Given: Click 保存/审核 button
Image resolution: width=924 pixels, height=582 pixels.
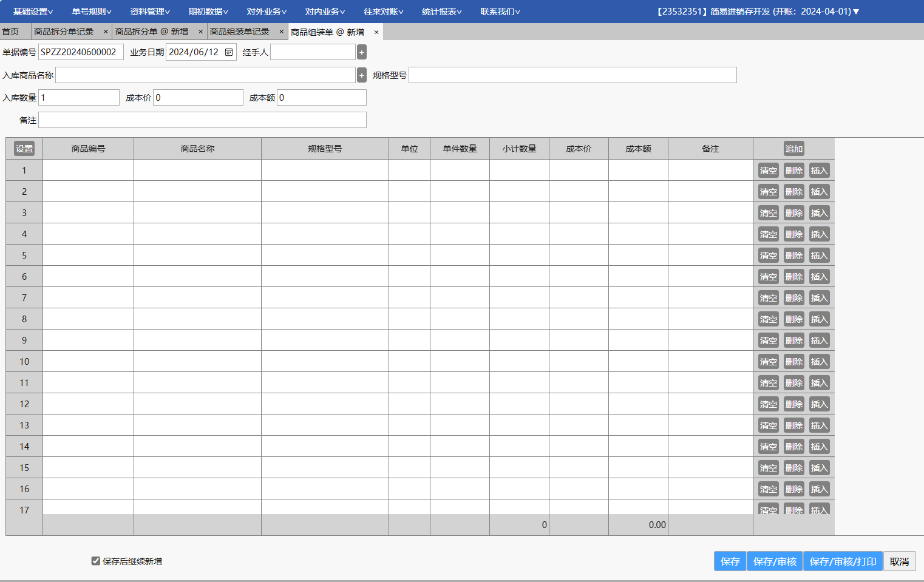Looking at the screenshot, I should pos(775,561).
